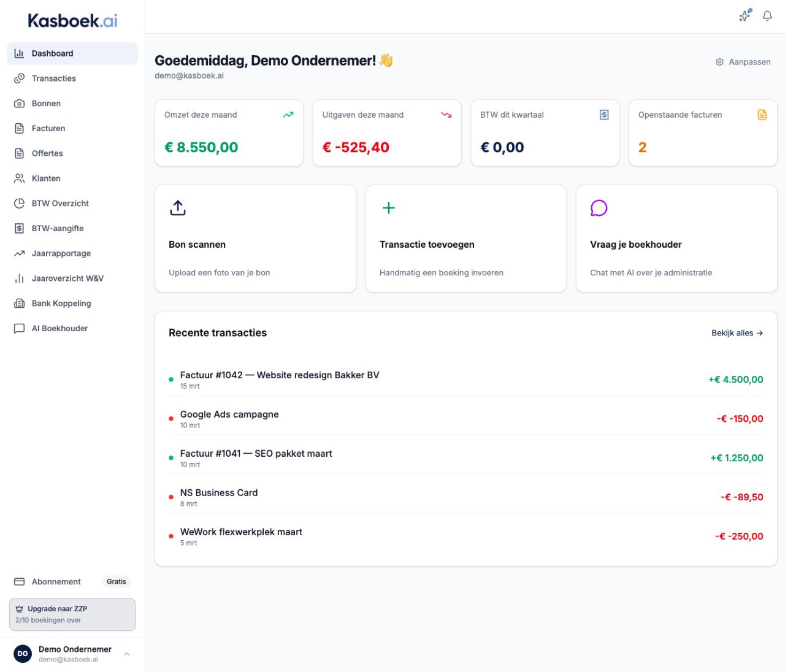Click the Openstaande facturen document icon
785x672 pixels.
tap(762, 115)
